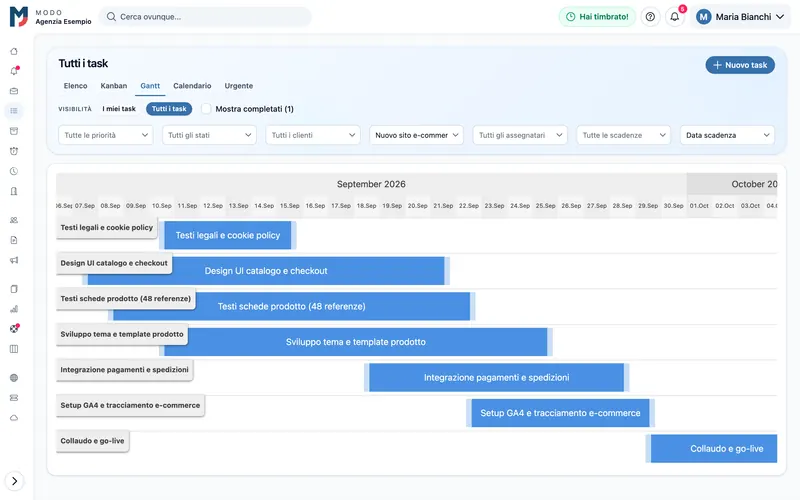The width and height of the screenshot is (800, 500).
Task: Switch visibility to I miei task
Action: click(x=119, y=109)
